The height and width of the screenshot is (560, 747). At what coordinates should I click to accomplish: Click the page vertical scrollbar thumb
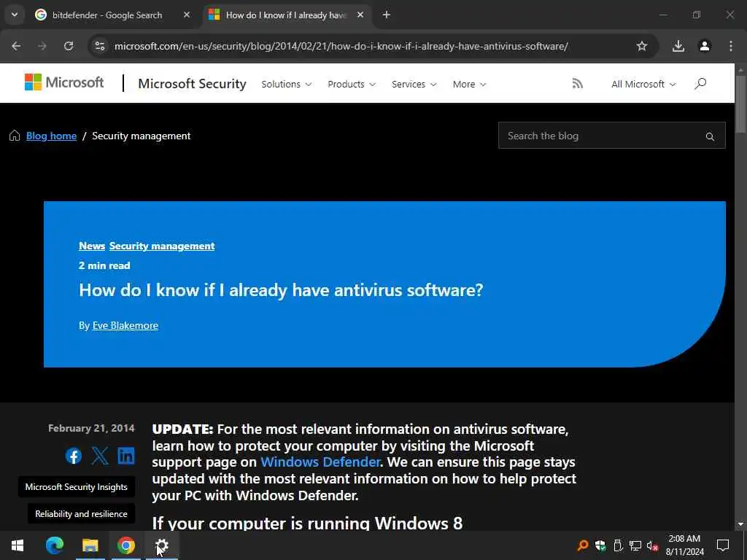tap(741, 104)
